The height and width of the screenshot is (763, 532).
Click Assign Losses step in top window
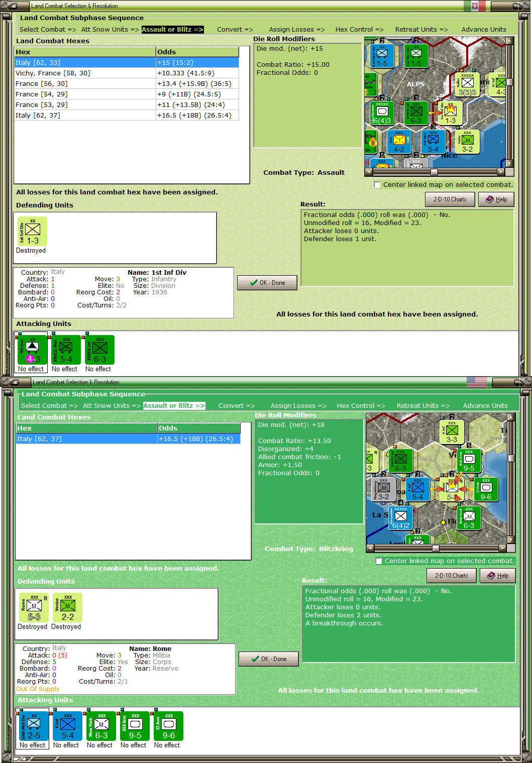coord(297,29)
